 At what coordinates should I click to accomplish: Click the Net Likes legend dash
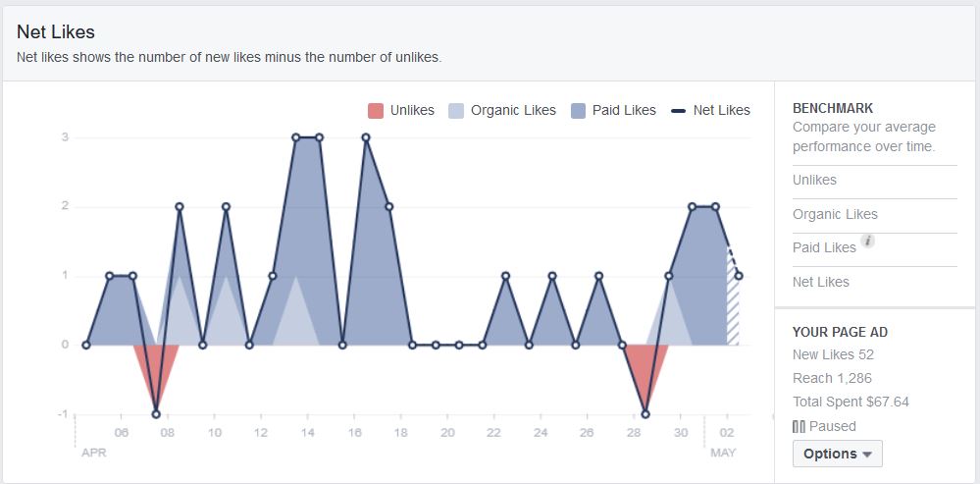(x=678, y=111)
